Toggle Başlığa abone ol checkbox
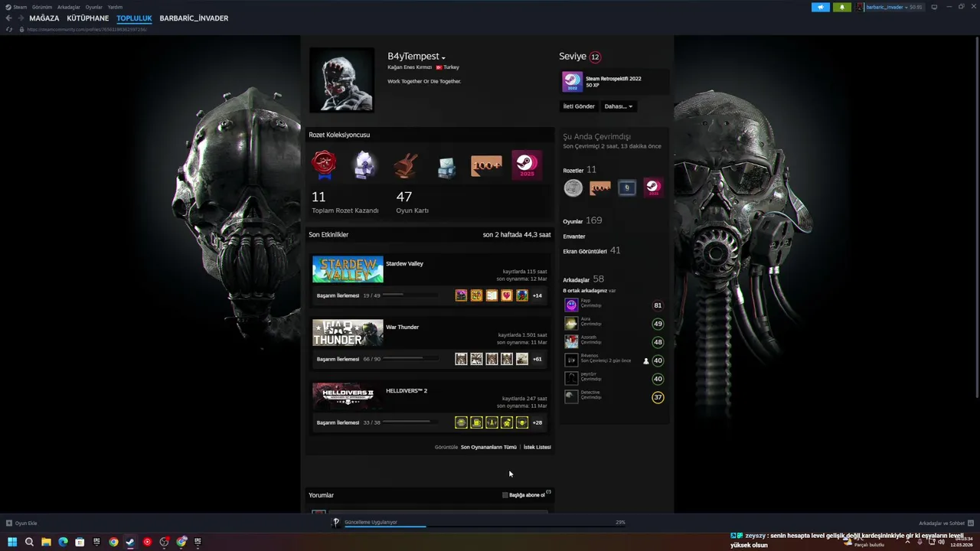This screenshot has width=980, height=551. (x=505, y=495)
